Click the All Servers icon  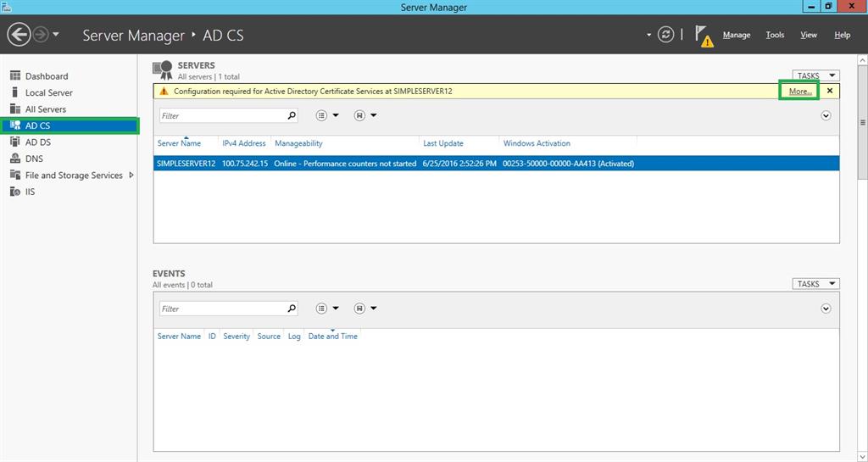click(x=15, y=109)
